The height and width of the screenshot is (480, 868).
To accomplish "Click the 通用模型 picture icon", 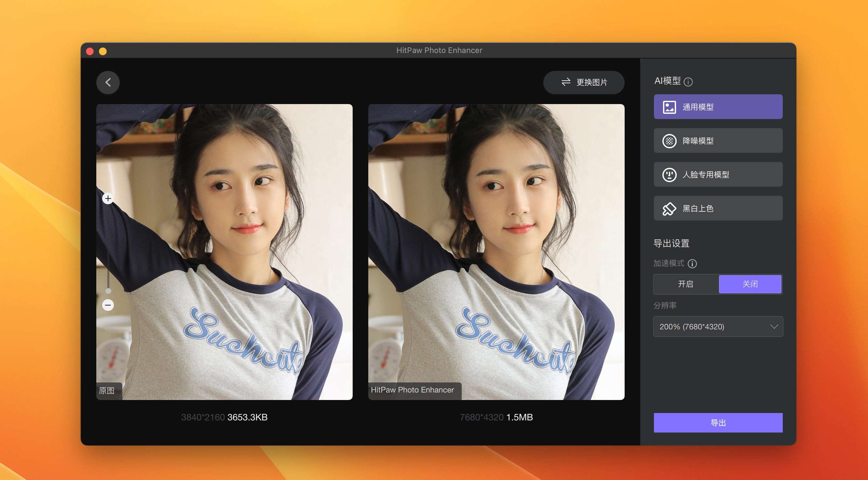I will pos(669,107).
